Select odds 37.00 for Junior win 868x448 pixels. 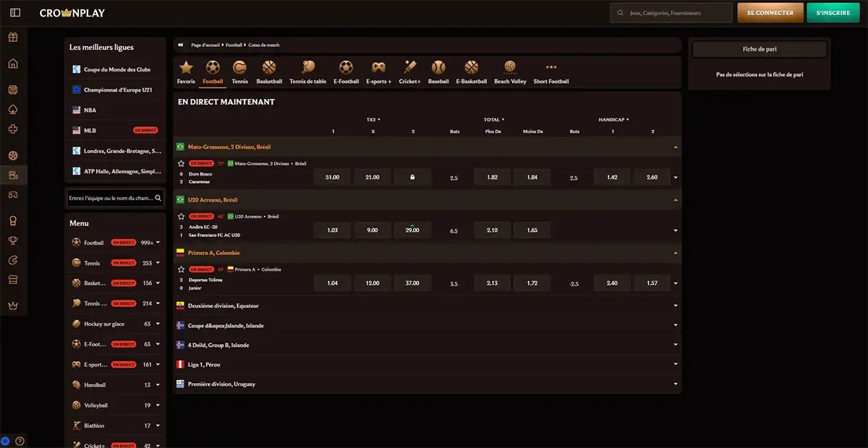pyautogui.click(x=412, y=283)
